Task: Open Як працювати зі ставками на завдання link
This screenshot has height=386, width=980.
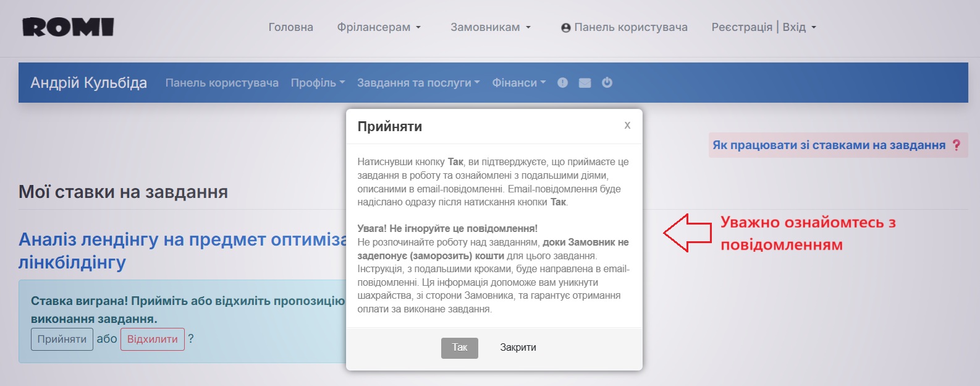Action: [829, 145]
